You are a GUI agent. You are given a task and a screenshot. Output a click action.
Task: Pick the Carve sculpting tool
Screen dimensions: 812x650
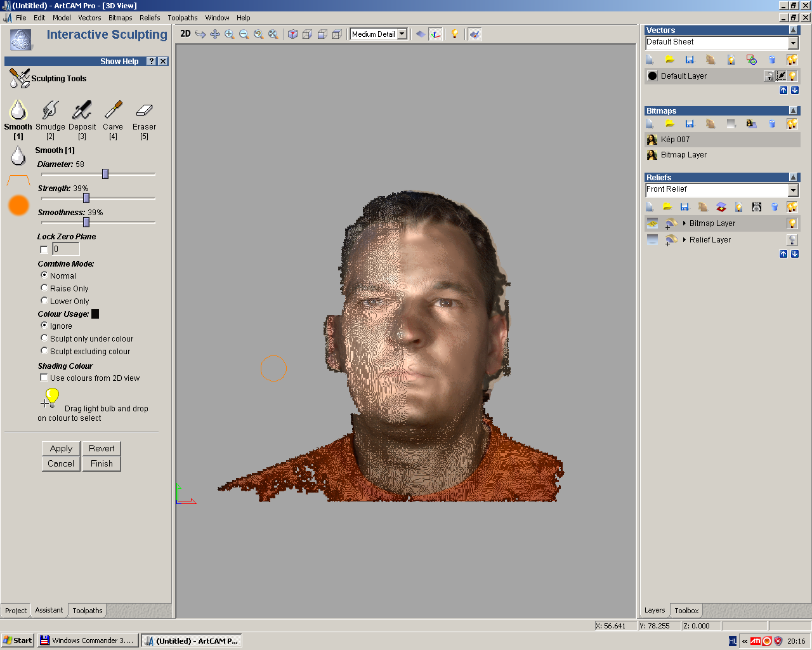(113, 111)
